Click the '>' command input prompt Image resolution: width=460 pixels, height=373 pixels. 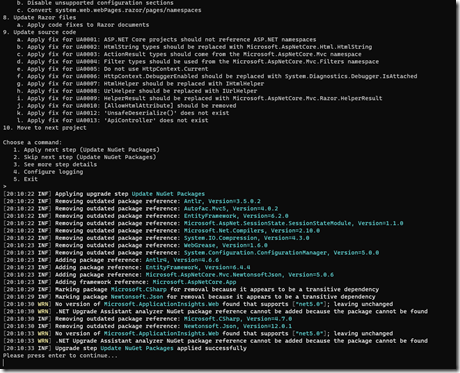click(5, 186)
